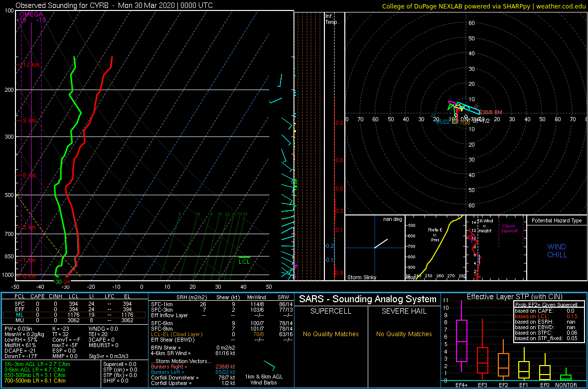588x389 pixels.
Task: Click 'Effective Layer STP (with CIN)' title
Action: click(x=513, y=297)
